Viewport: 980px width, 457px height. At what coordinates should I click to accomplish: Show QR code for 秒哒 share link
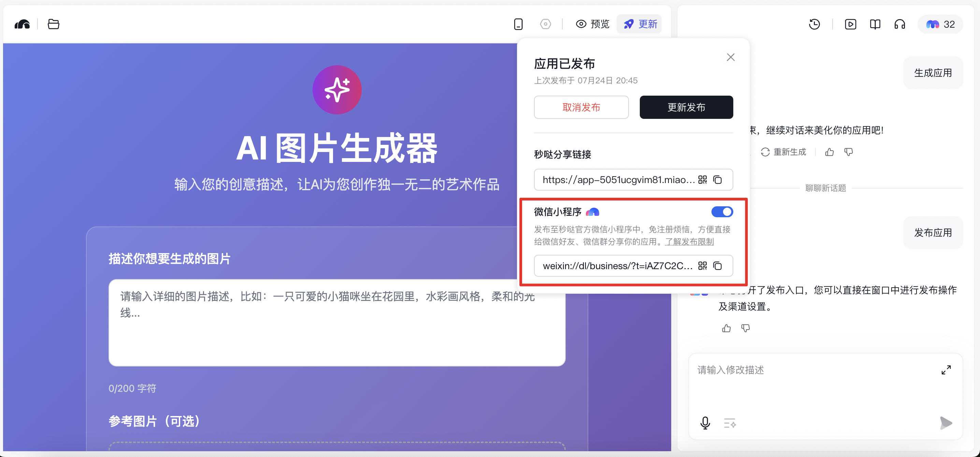(x=702, y=180)
